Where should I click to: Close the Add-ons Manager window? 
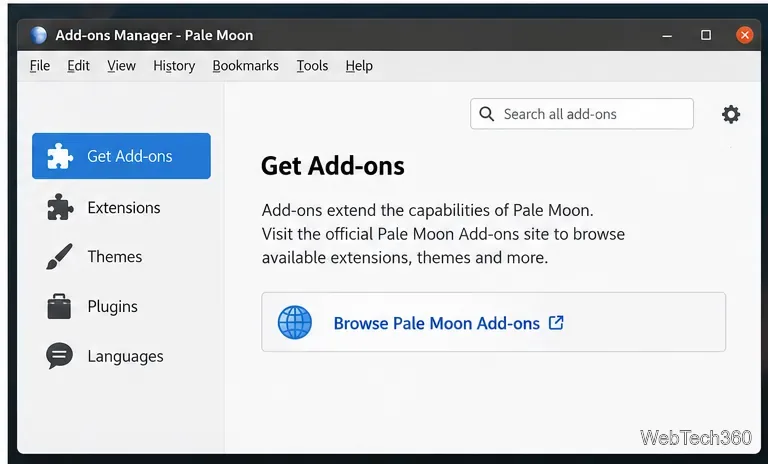tap(744, 35)
